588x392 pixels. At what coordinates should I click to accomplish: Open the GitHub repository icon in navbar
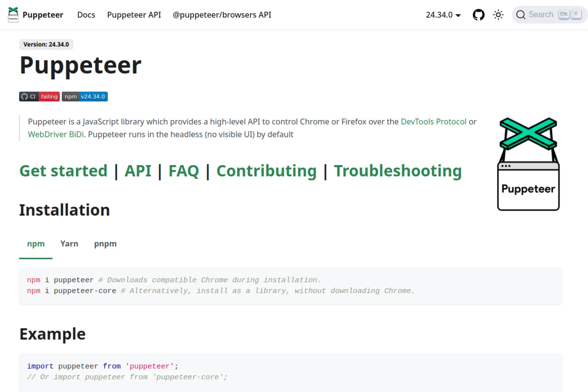click(x=478, y=14)
